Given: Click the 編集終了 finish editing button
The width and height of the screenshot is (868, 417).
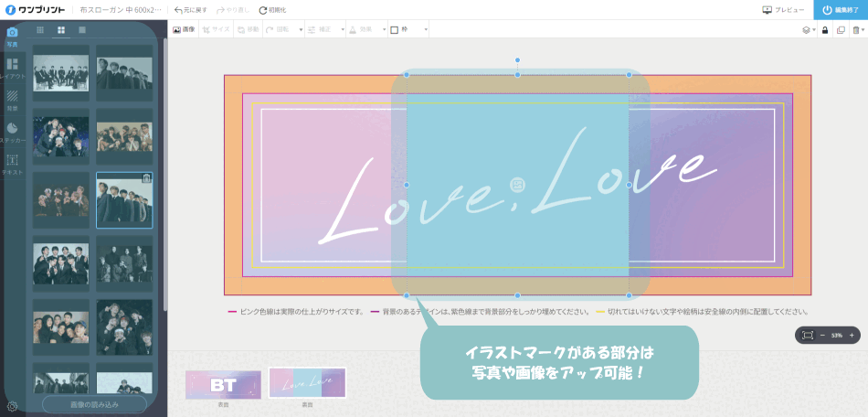Looking at the screenshot, I should coord(840,10).
